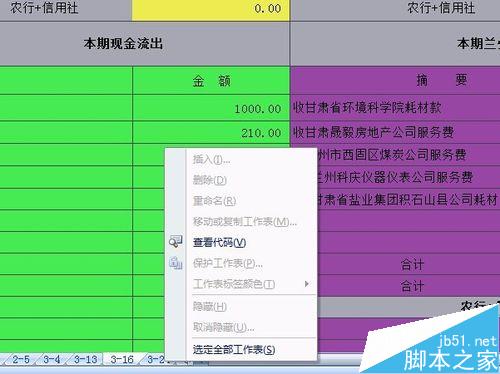The height and width of the screenshot is (374, 500).
Task: Select the 摘 要 purple header cell
Action: click(x=395, y=80)
